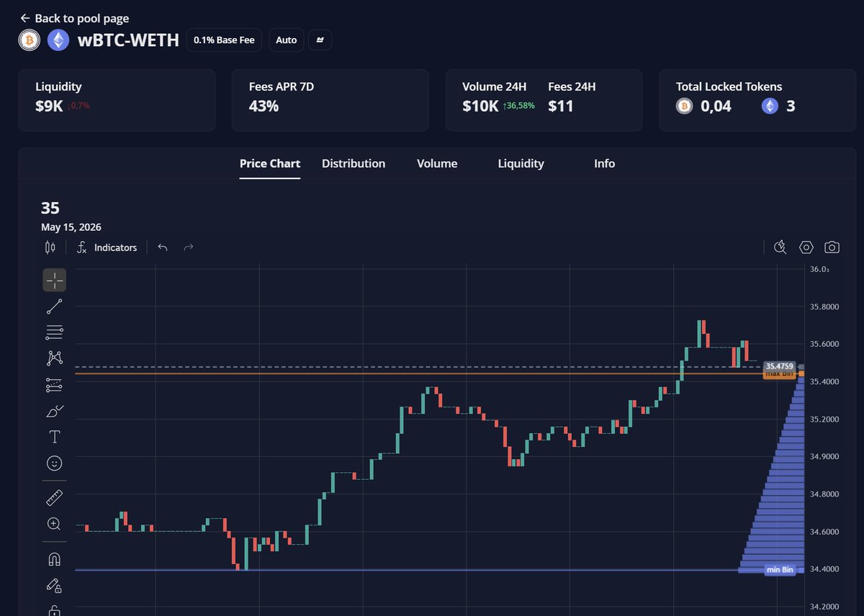Select the Fibonacci retracement tool
This screenshot has height=616, width=864.
(x=55, y=332)
